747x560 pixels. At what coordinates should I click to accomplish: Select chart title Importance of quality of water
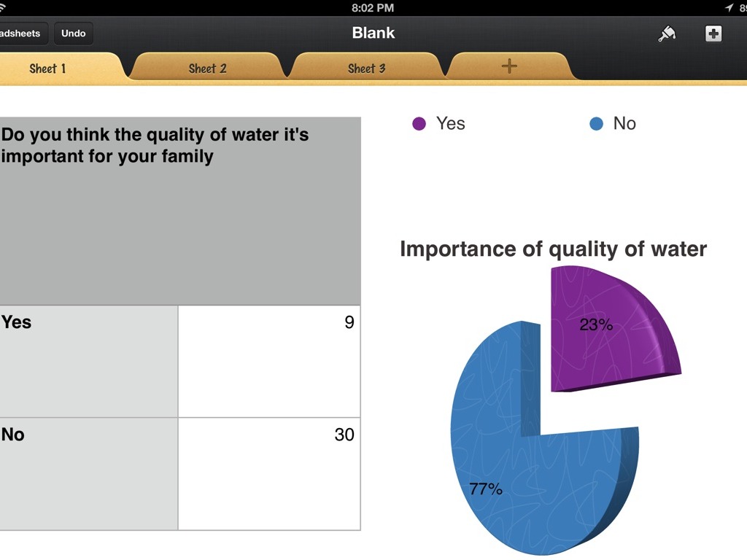click(x=553, y=249)
